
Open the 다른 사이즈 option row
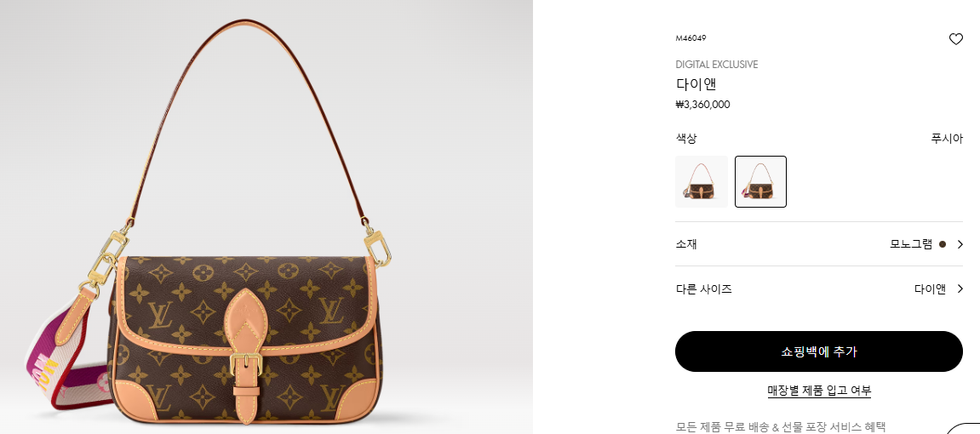point(819,289)
